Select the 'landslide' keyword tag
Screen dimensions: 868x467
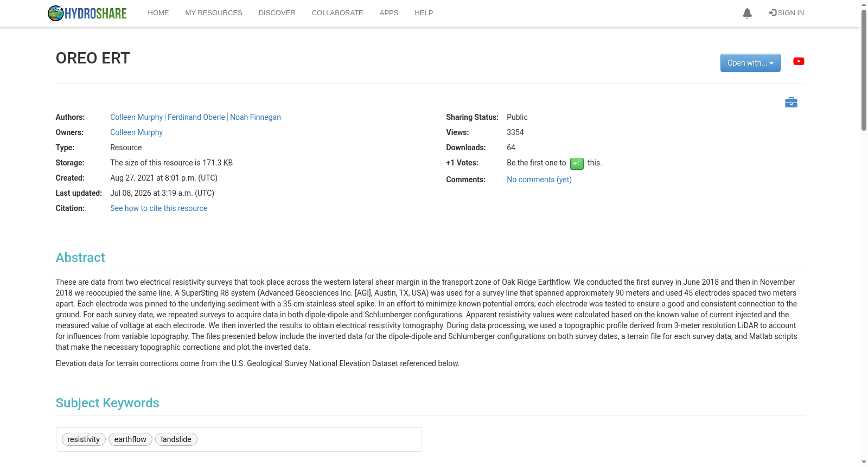click(176, 439)
